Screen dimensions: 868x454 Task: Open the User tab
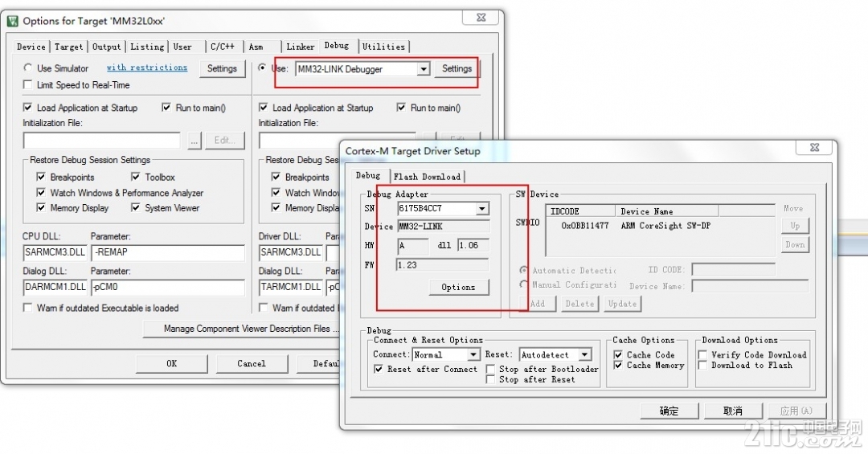click(182, 47)
